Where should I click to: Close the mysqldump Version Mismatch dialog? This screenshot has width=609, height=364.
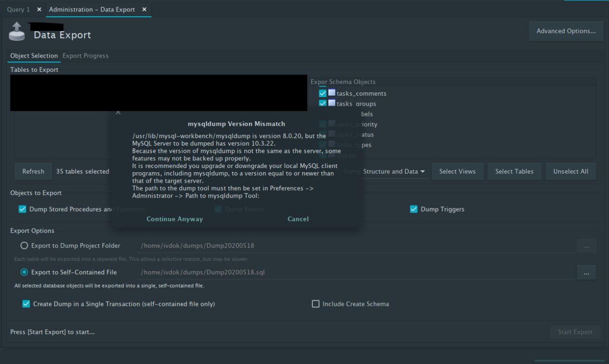(x=118, y=113)
